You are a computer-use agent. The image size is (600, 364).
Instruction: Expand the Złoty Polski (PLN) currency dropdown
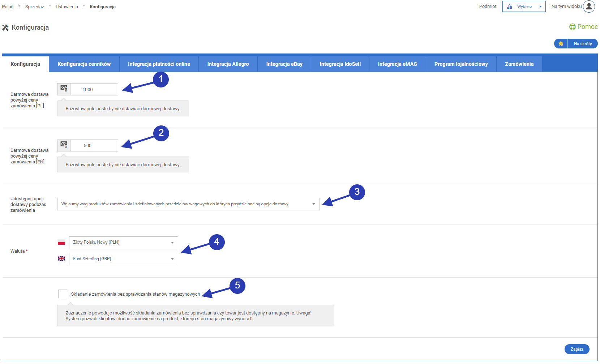pyautogui.click(x=123, y=243)
